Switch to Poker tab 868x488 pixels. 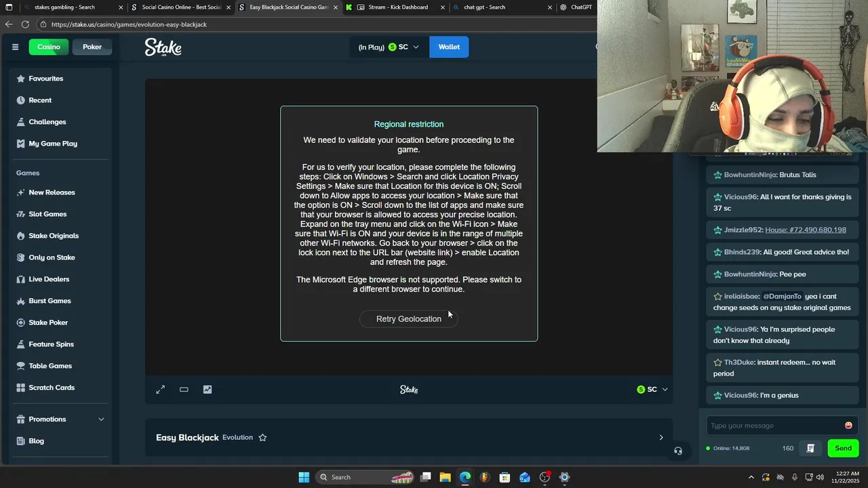(92, 47)
